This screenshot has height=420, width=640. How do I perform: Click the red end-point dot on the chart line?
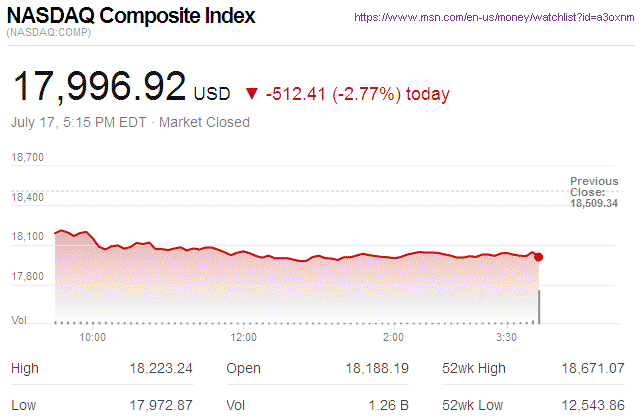pos(539,257)
